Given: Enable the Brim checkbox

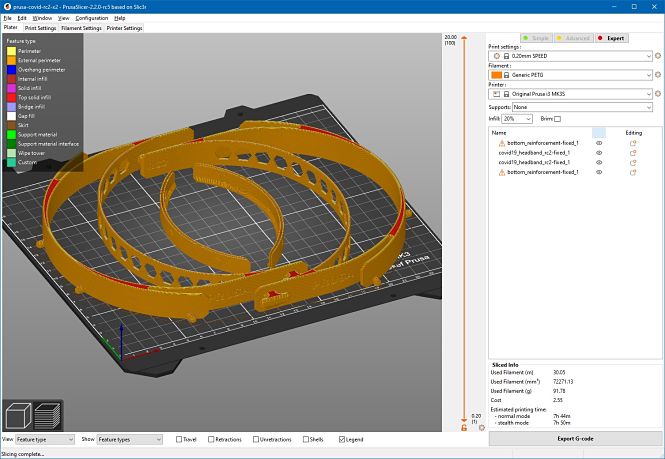Looking at the screenshot, I should pos(558,118).
